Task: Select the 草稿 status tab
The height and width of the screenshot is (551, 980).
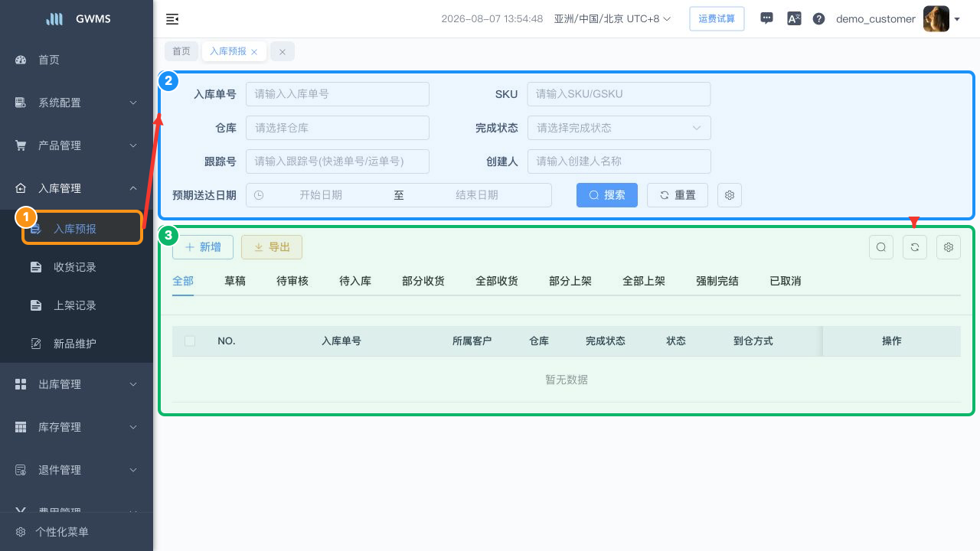Action: click(235, 281)
